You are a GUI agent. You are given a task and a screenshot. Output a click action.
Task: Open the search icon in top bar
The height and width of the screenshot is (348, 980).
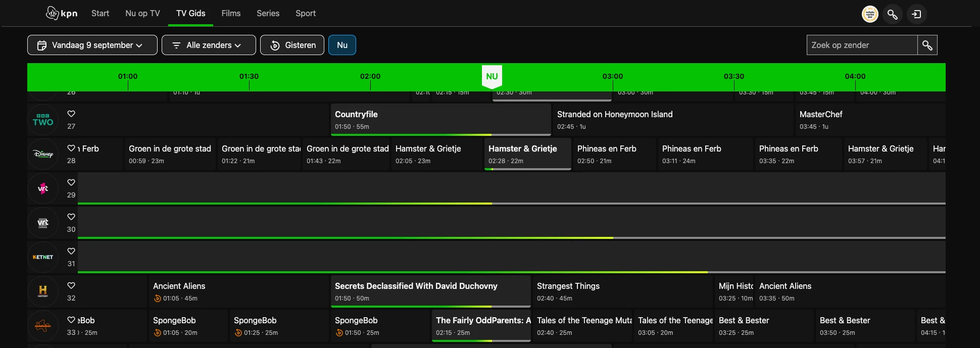pos(893,14)
